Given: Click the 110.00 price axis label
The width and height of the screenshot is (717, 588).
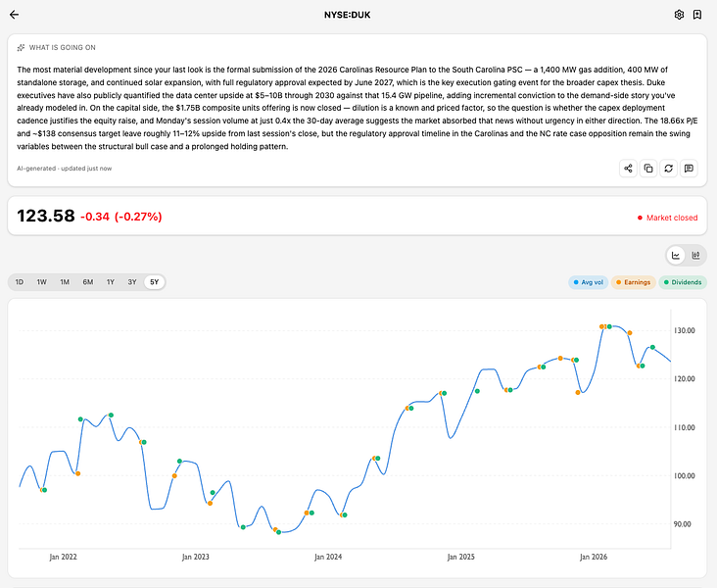Looking at the screenshot, I should pos(684,427).
